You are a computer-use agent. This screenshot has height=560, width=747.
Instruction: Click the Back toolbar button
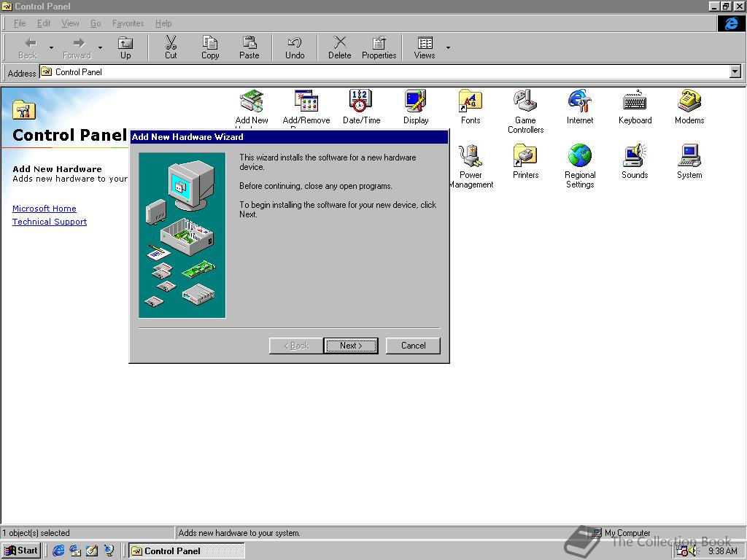tap(28, 47)
